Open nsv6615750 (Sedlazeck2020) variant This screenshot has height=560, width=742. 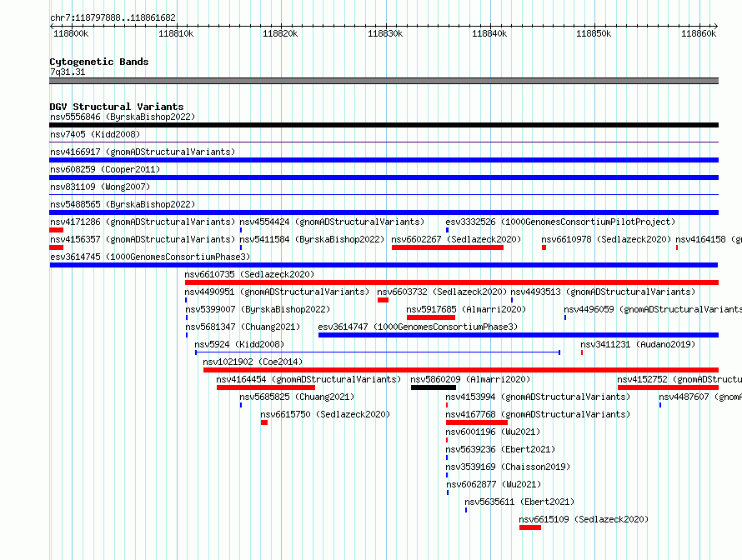coord(325,414)
